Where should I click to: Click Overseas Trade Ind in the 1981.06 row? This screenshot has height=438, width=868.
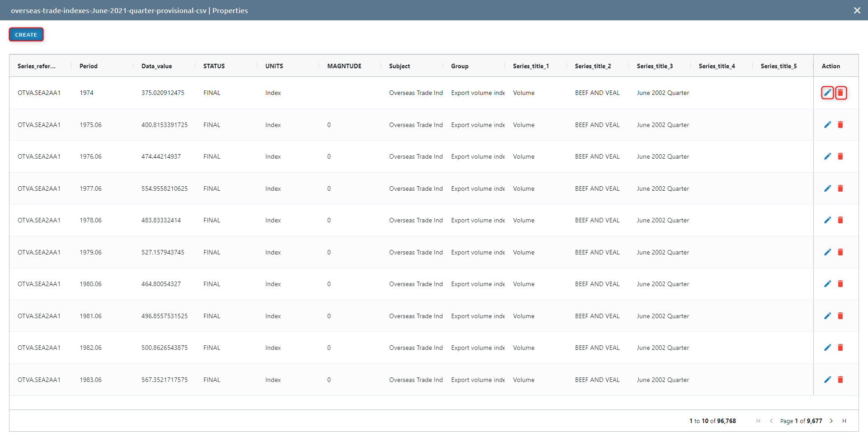point(416,316)
